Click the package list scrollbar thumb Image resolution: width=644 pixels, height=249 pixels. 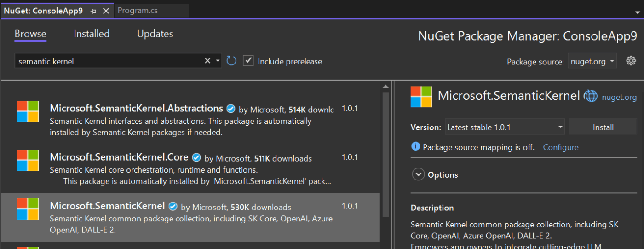[x=385, y=153]
